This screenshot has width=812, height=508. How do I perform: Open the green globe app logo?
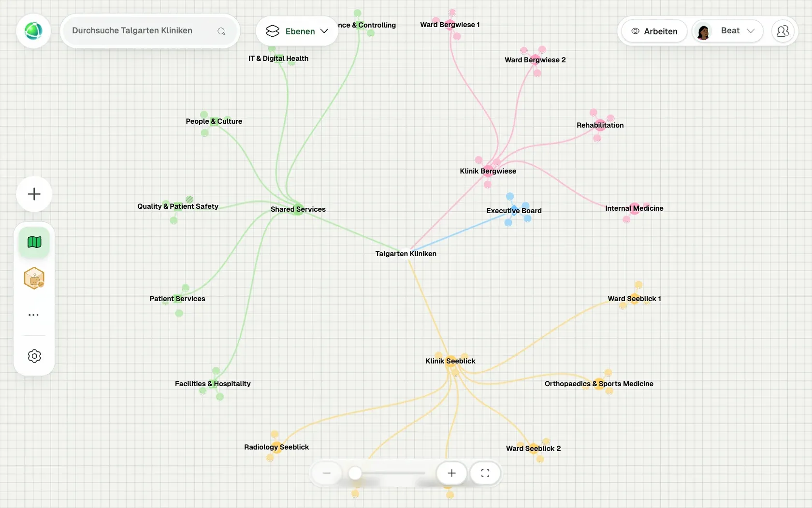coord(34,31)
